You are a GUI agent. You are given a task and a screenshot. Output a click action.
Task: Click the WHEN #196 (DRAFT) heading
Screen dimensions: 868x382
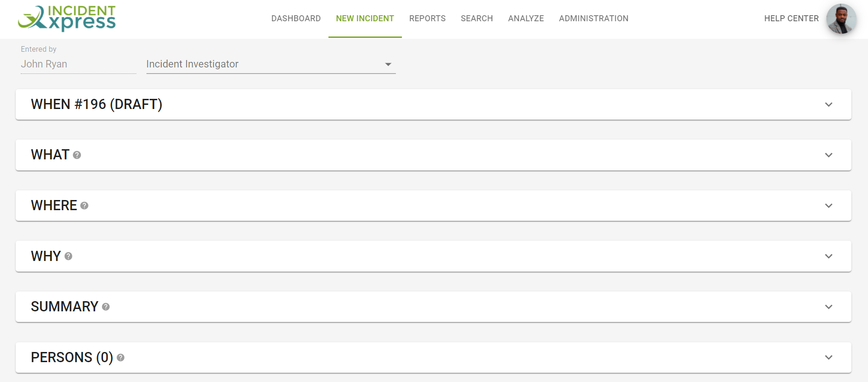(x=97, y=104)
